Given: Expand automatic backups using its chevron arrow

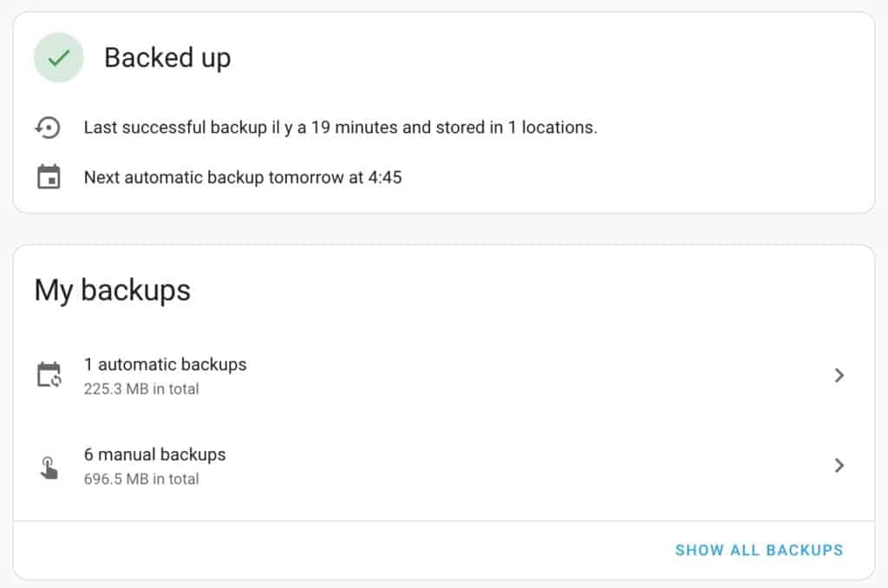Looking at the screenshot, I should click(x=839, y=375).
